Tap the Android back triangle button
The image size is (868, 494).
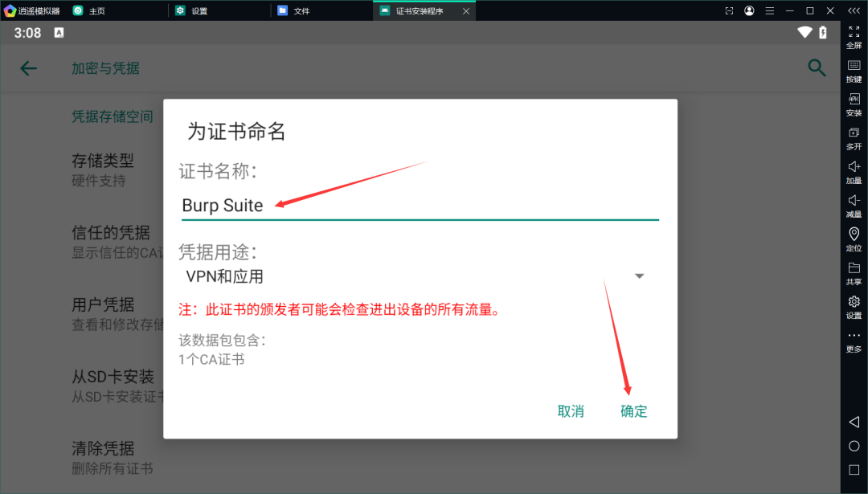(854, 422)
